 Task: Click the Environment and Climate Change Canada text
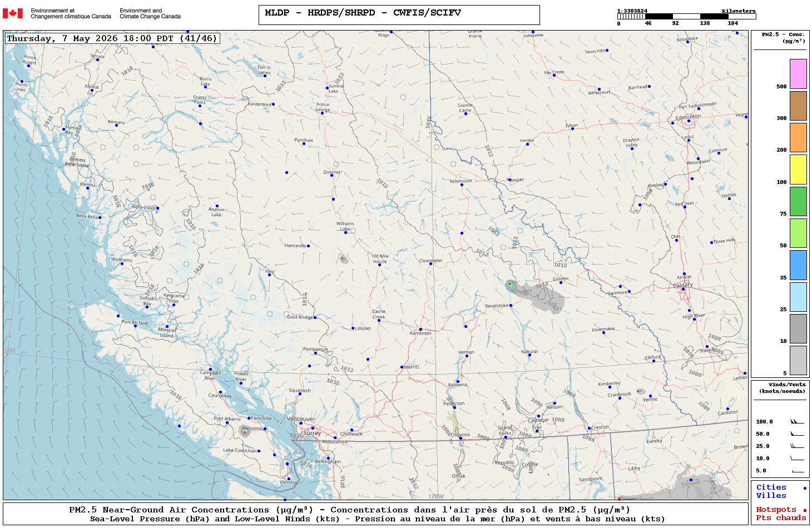tap(150, 13)
